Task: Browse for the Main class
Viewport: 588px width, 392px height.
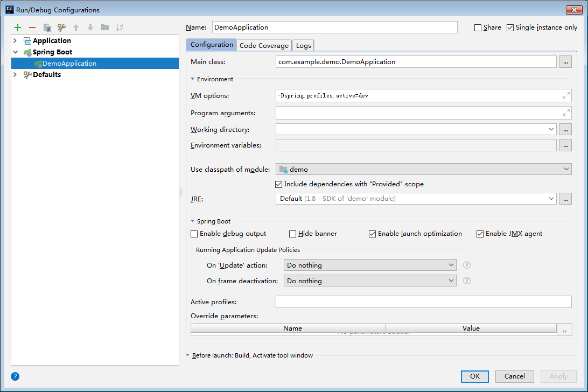Action: tap(565, 62)
